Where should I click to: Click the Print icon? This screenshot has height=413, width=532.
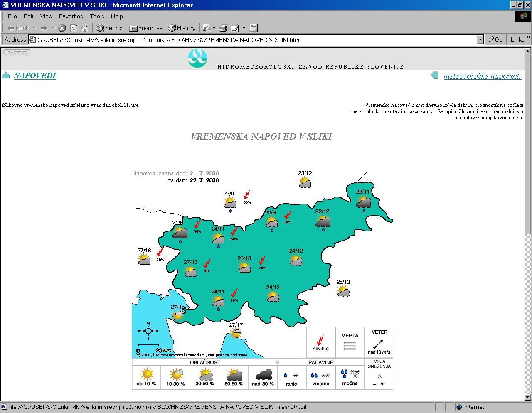223,28
